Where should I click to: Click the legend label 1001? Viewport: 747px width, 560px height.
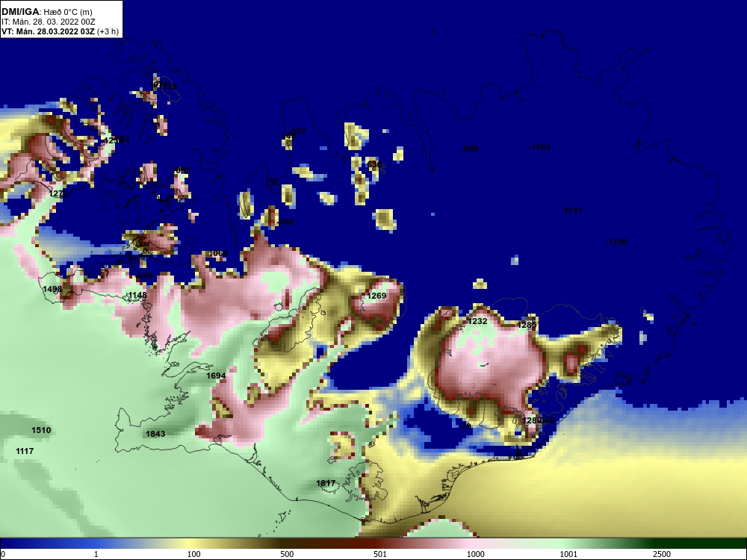[x=568, y=554]
